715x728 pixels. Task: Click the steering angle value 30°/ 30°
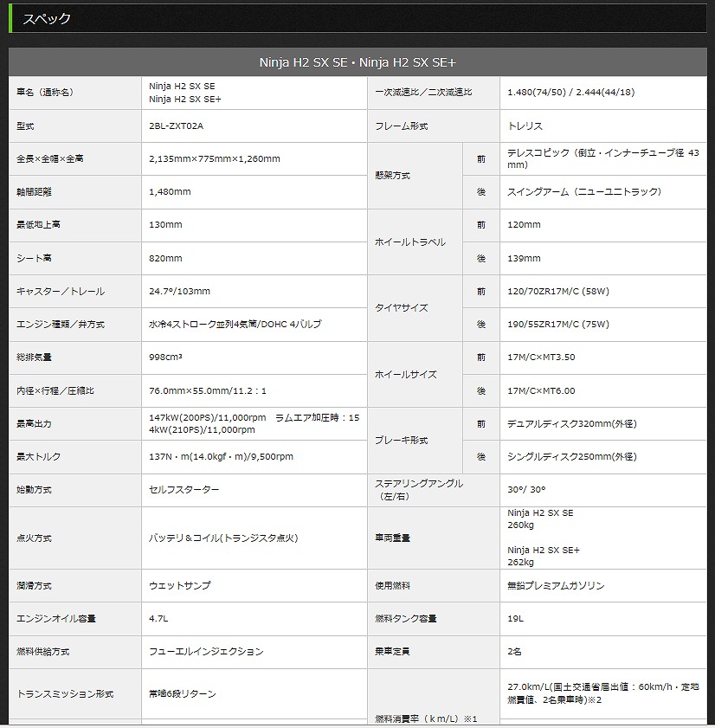click(x=526, y=490)
